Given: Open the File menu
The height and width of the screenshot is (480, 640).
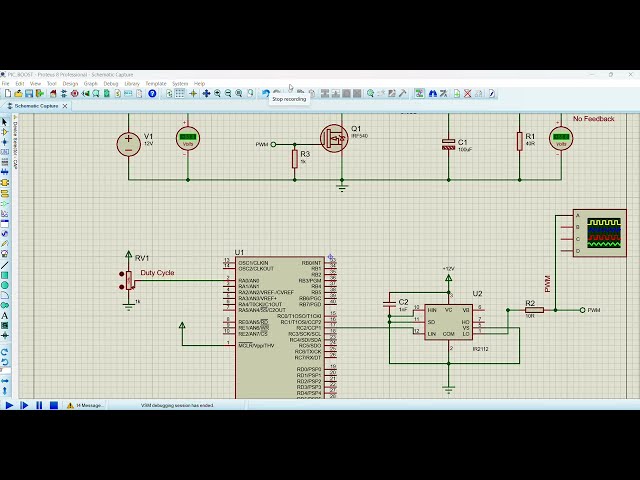Looking at the screenshot, I should [6, 84].
